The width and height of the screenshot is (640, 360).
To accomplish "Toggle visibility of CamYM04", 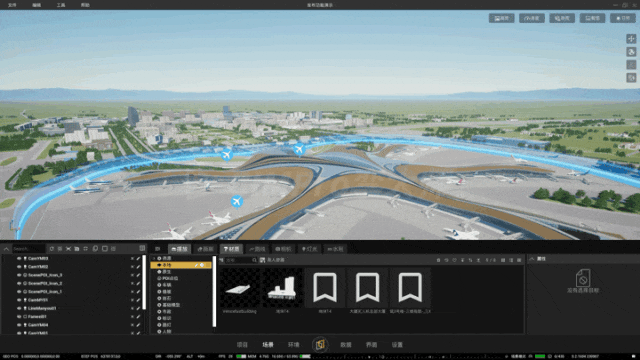I will (x=19, y=325).
